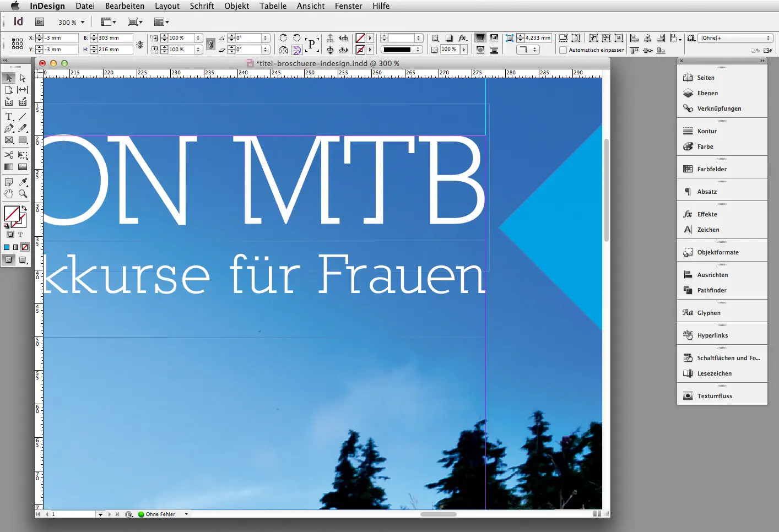Open the Fenster menu
Image resolution: width=779 pixels, height=532 pixels.
tap(348, 6)
